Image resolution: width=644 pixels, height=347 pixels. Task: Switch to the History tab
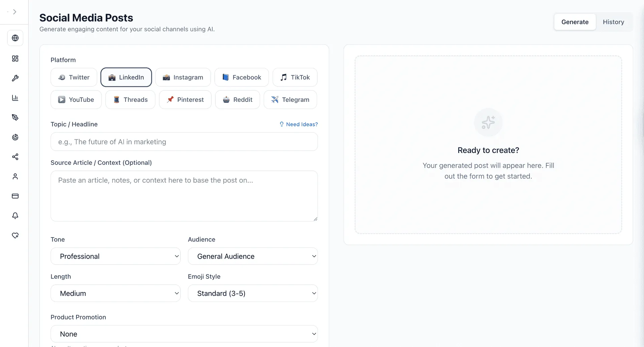613,22
